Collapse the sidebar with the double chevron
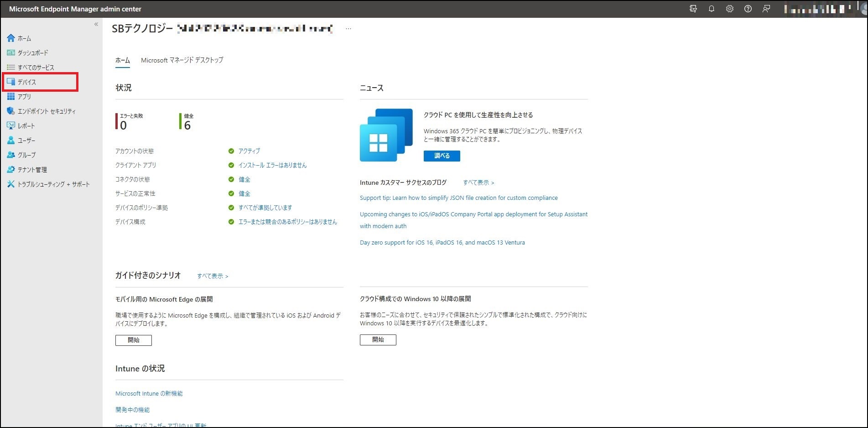 (x=96, y=24)
